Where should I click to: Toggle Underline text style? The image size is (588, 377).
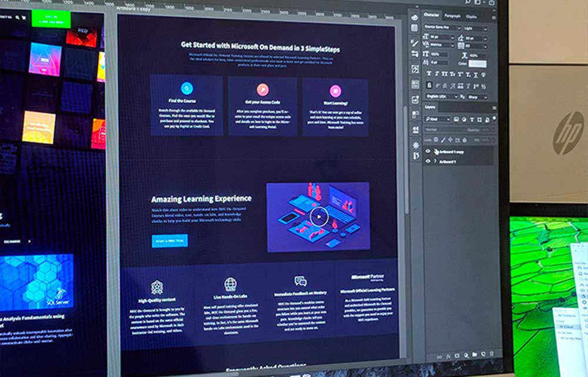tap(476, 75)
